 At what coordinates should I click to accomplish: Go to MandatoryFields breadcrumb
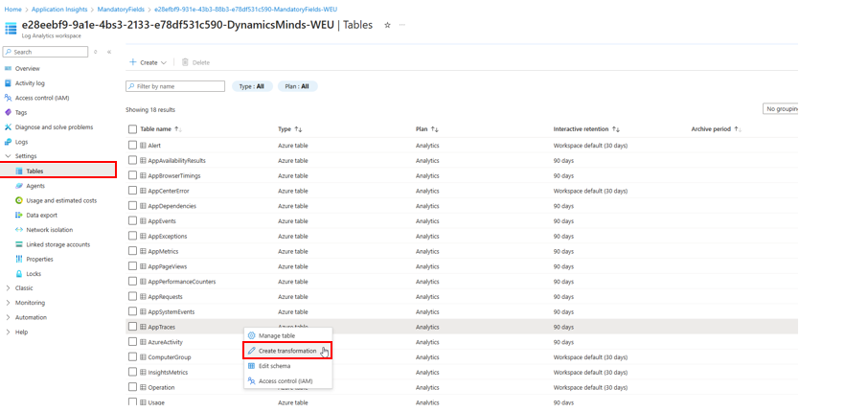(x=121, y=10)
